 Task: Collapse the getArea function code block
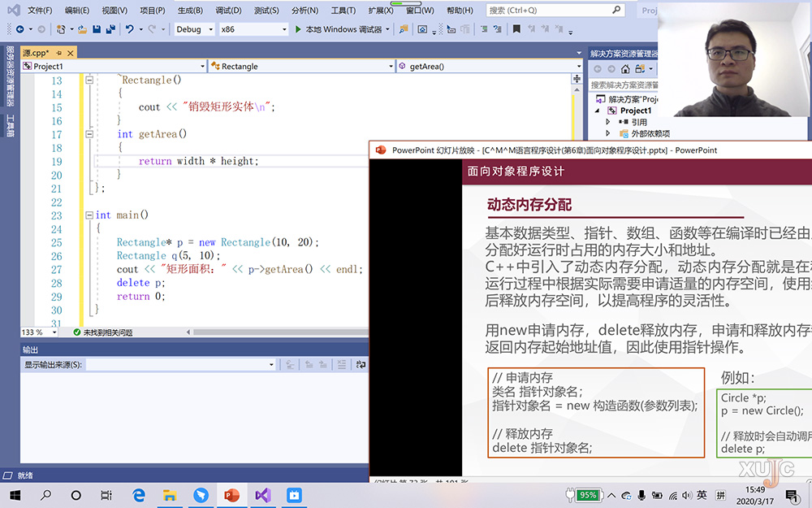90,134
